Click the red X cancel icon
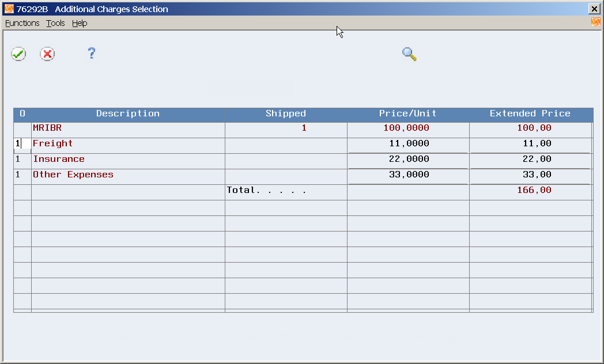Image resolution: width=604 pixels, height=364 pixels. [47, 54]
